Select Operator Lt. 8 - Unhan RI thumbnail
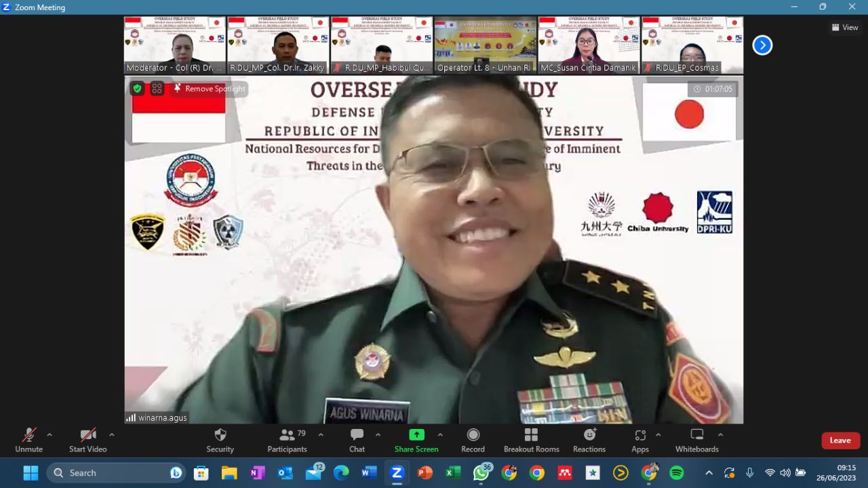The image size is (868, 488). [485, 45]
